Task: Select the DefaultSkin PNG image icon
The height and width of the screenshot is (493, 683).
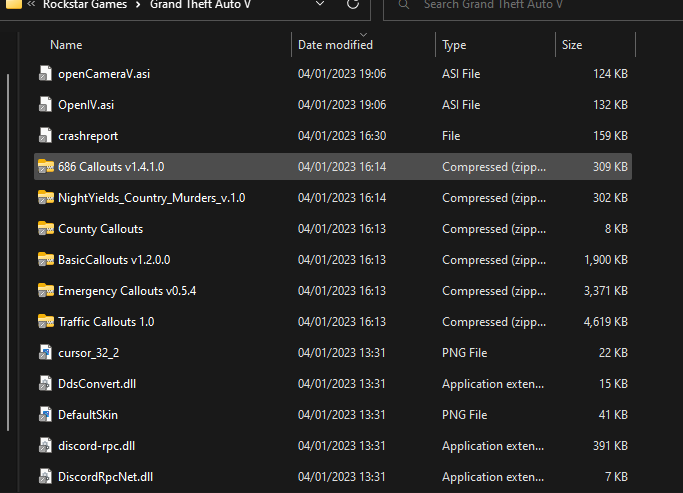Action: click(x=45, y=415)
